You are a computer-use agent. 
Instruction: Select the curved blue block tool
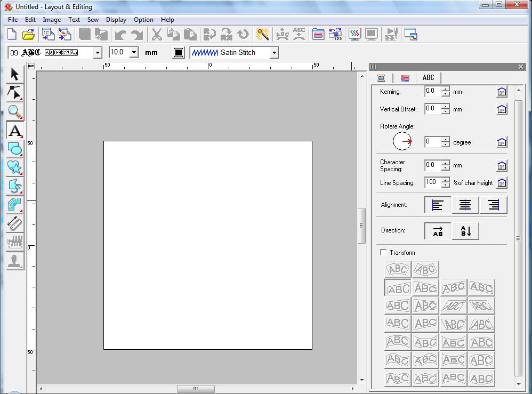pyautogui.click(x=15, y=205)
